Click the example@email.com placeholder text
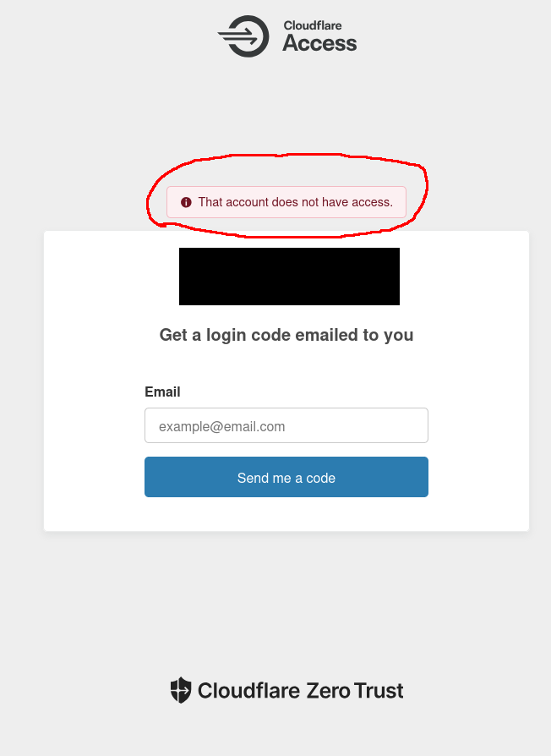Image resolution: width=551 pixels, height=756 pixels. coord(221,426)
